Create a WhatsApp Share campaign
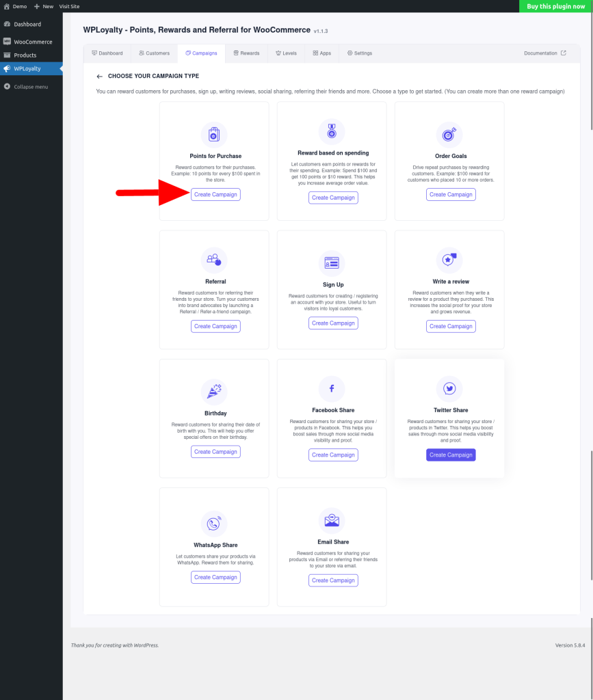This screenshot has height=700, width=593. point(215,577)
